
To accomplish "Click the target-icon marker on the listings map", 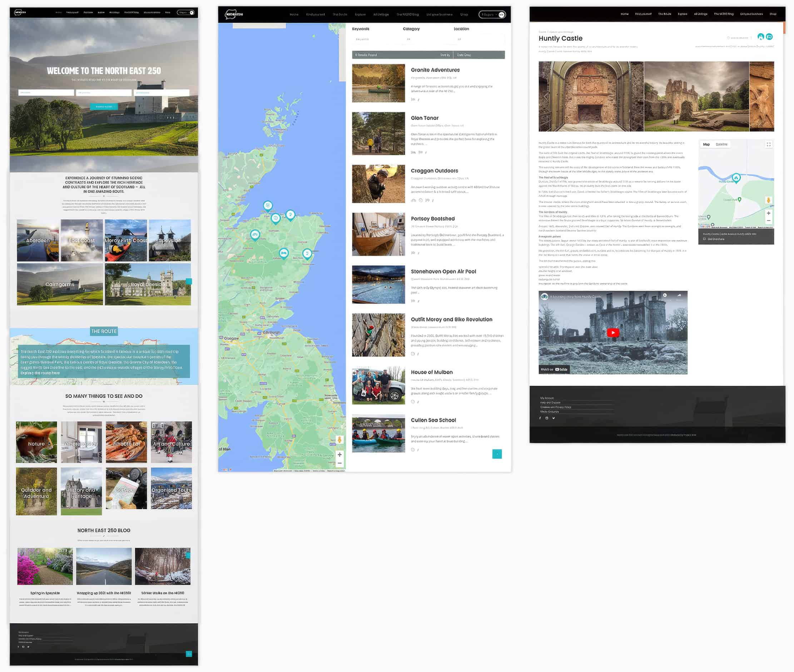I will point(268,206).
